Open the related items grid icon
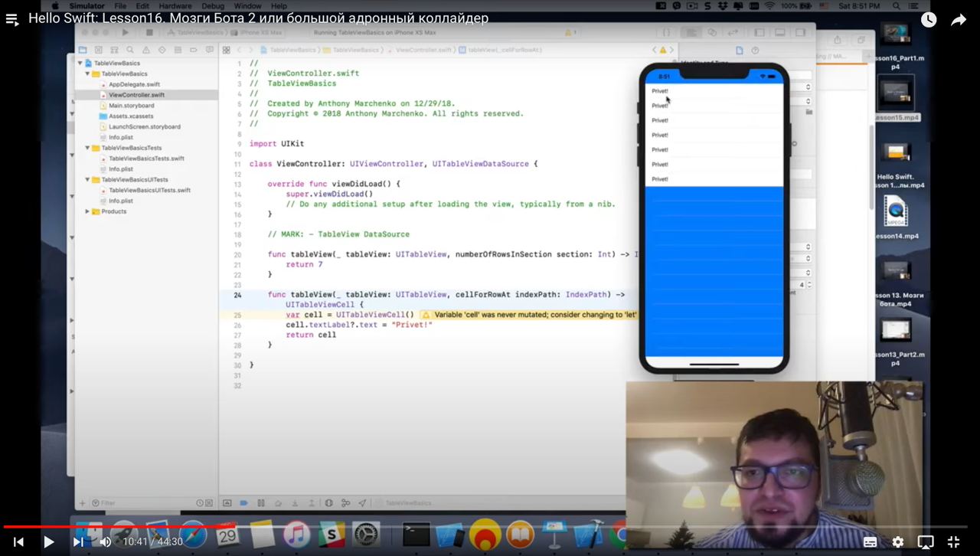Screen dimensions: 980x556 pyautogui.click(x=226, y=50)
